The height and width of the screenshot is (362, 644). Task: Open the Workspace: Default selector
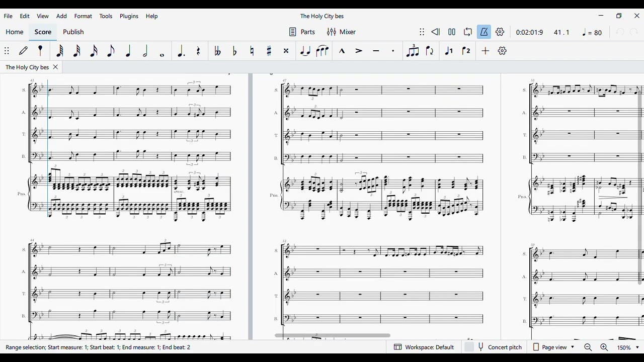point(424,347)
